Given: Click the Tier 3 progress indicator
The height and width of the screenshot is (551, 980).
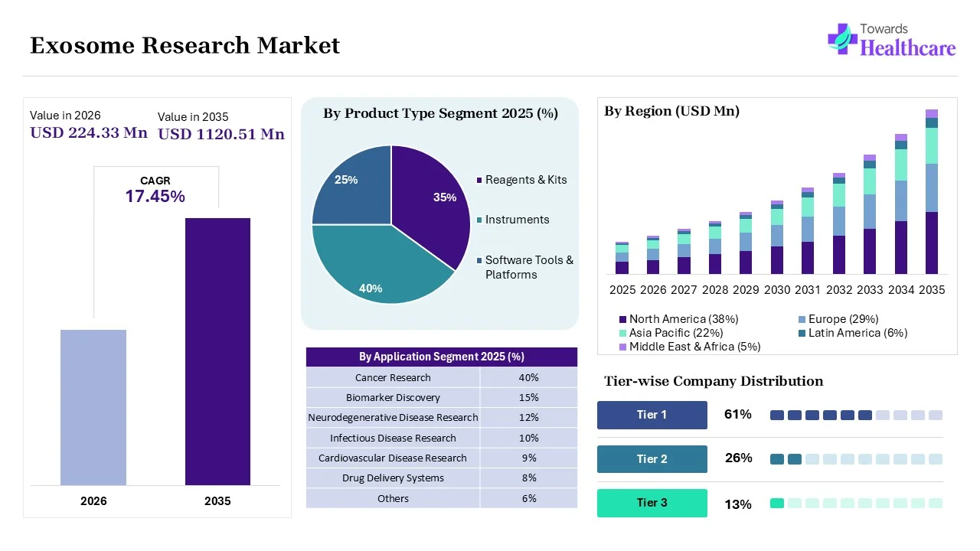Looking at the screenshot, I should point(856,503).
